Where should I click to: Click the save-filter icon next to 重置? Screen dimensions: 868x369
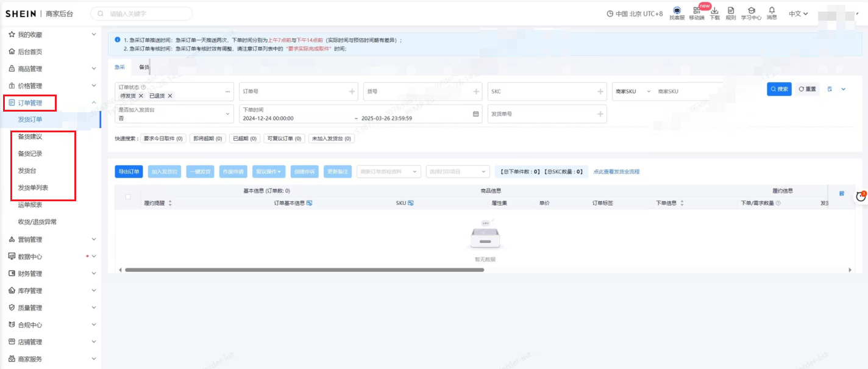830,89
